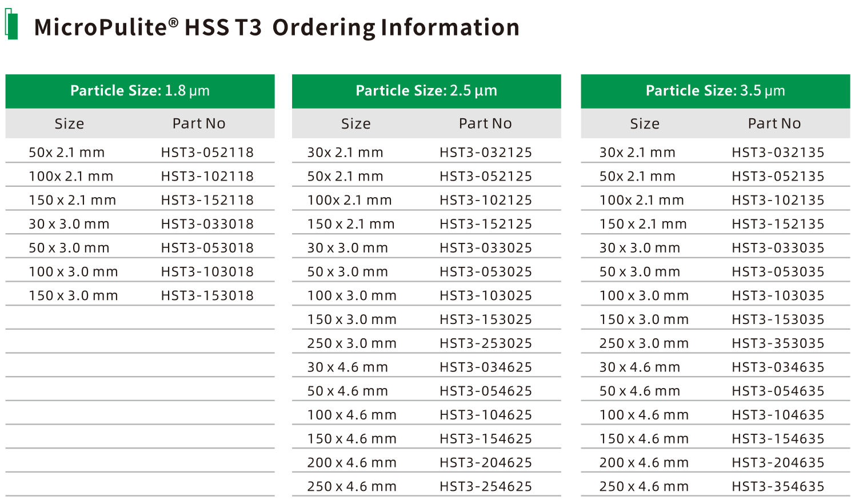Image resolution: width=855 pixels, height=504 pixels.
Task: Click the MicroPulite HSS T3 Ordering Information title
Action: [x=277, y=27]
